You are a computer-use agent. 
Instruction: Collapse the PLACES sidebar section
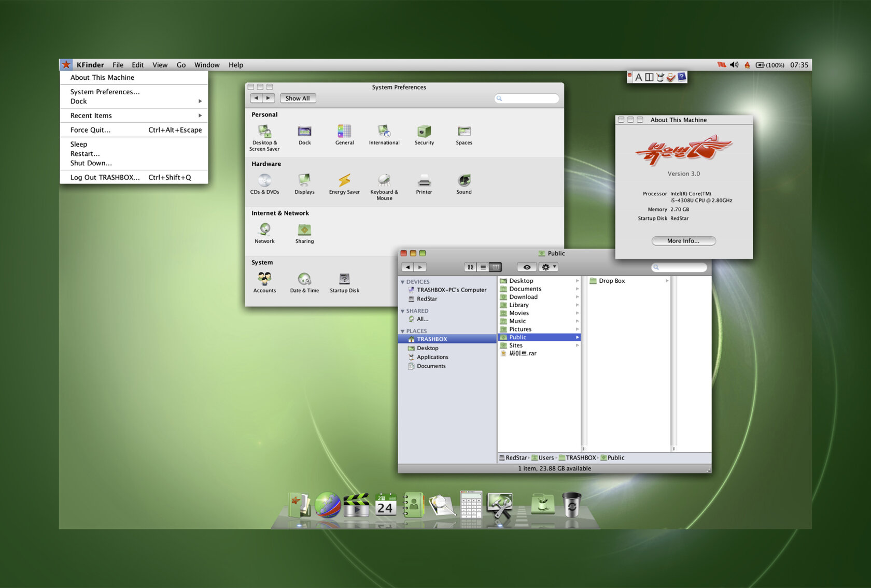point(403,331)
